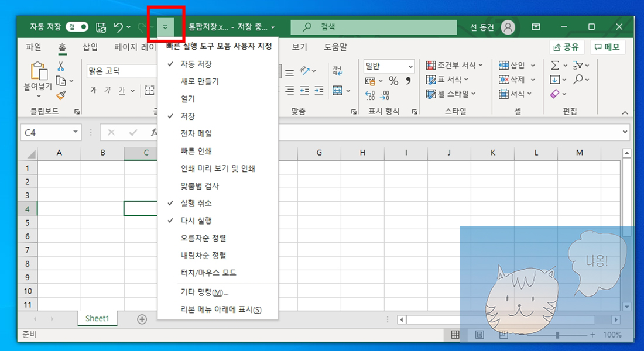
Task: Open the 파일 tab
Action: [x=33, y=47]
